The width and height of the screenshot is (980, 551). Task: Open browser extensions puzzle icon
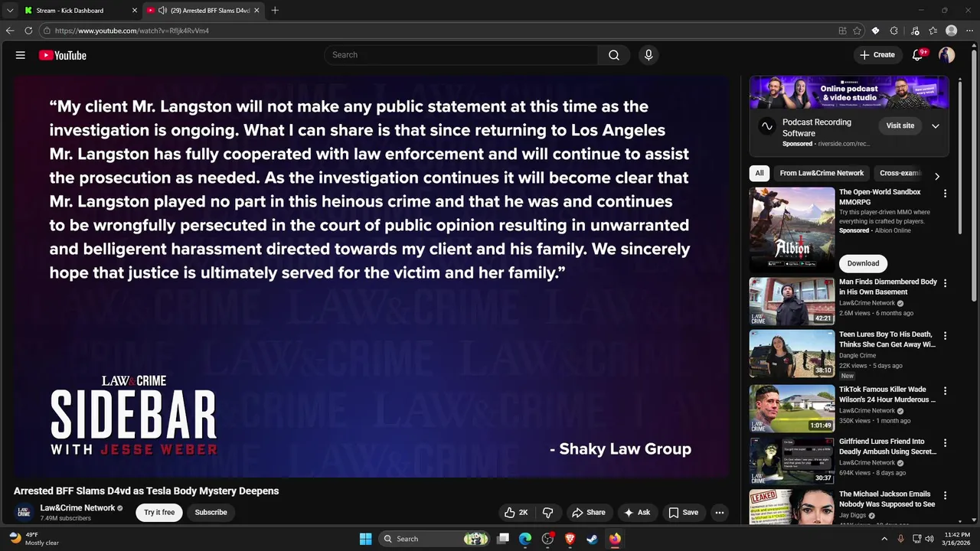tap(893, 31)
